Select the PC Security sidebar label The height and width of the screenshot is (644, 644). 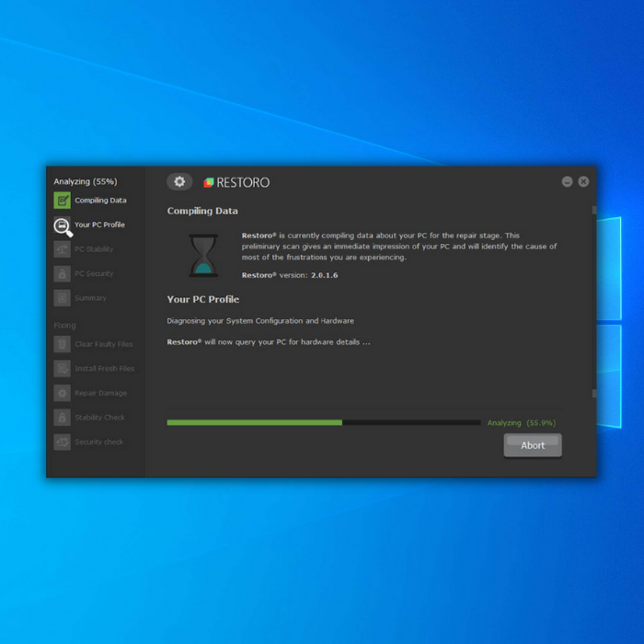[x=94, y=273]
